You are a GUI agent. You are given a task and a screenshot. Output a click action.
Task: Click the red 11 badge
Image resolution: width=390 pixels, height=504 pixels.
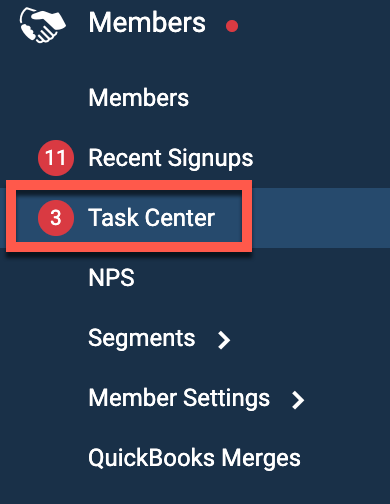point(56,158)
